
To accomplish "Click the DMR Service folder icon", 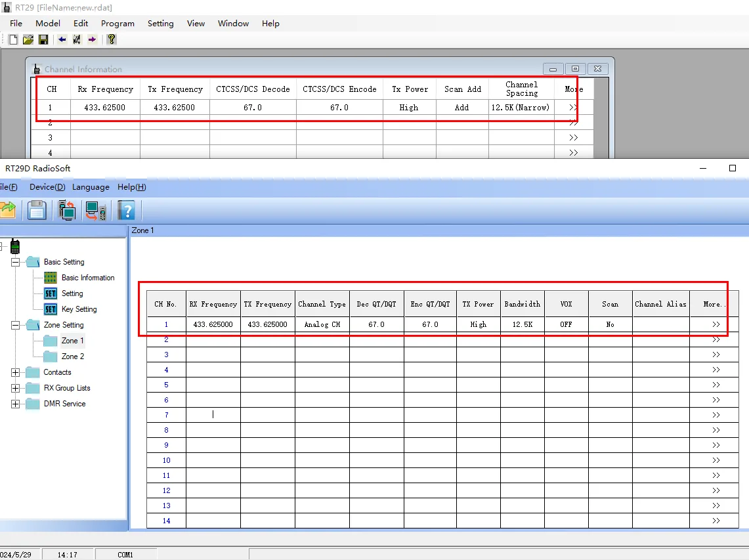I will [32, 404].
